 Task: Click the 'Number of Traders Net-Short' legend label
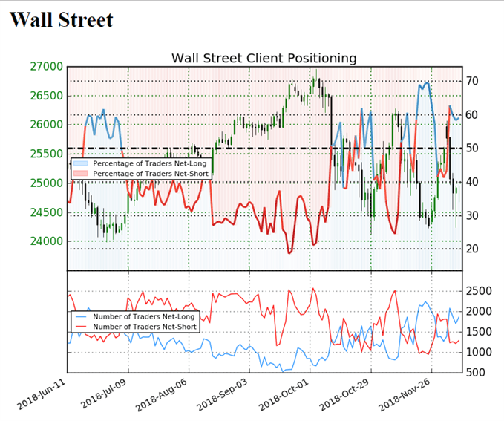click(145, 327)
